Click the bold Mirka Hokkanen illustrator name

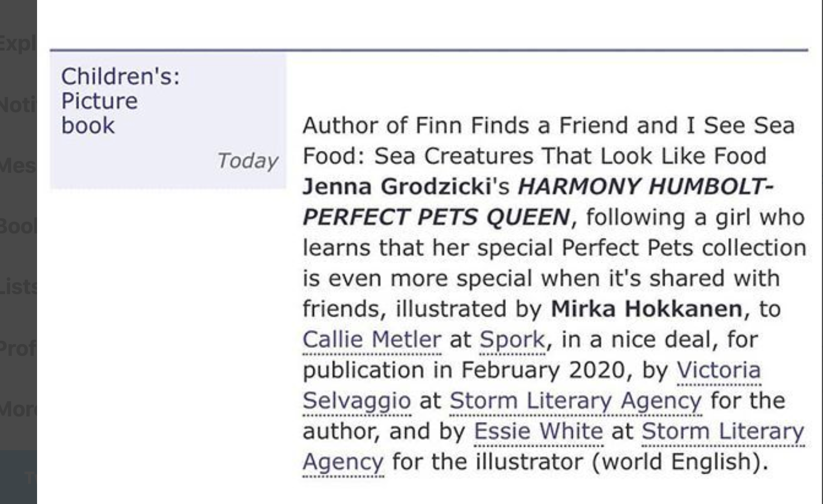point(646,309)
